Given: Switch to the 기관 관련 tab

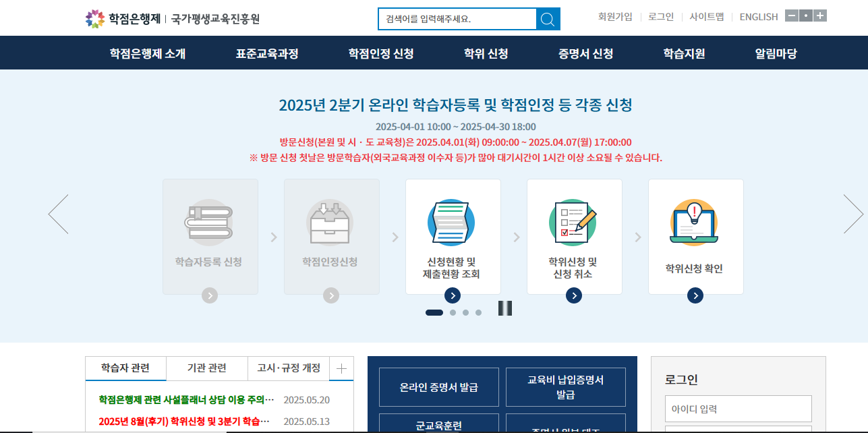Looking at the screenshot, I should [x=206, y=368].
